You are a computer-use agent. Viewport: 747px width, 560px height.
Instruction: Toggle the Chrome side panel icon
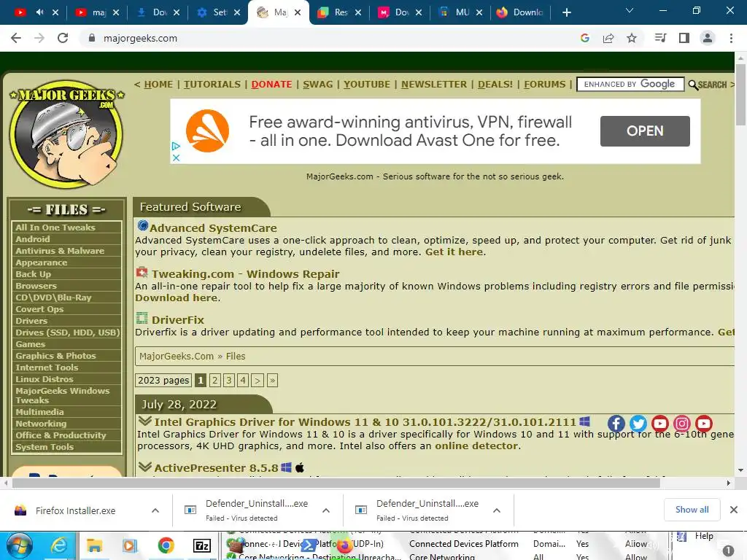[684, 38]
